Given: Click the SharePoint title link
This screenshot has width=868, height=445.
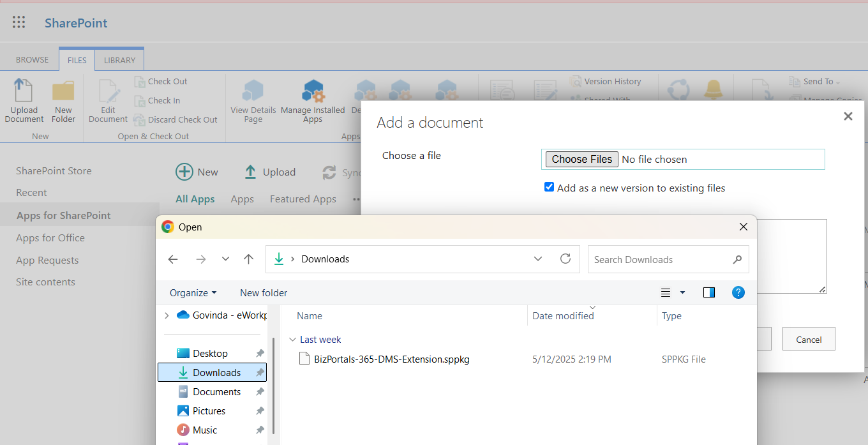Looking at the screenshot, I should coord(76,23).
